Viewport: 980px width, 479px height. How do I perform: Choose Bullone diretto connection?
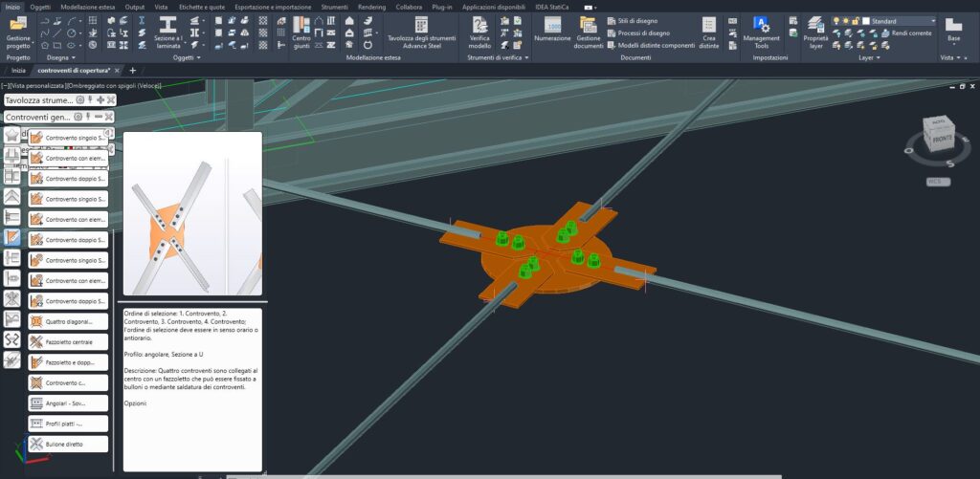[68, 444]
